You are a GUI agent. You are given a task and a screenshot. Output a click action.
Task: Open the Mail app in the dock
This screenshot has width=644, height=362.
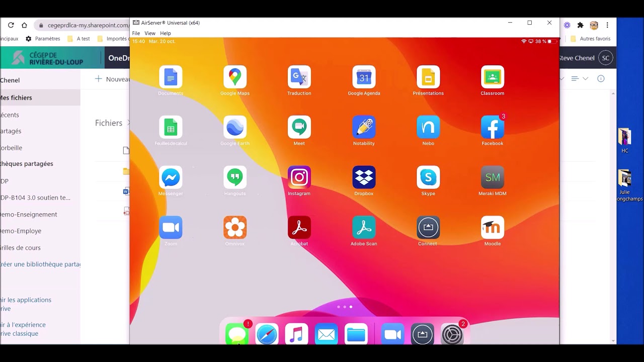327,334
